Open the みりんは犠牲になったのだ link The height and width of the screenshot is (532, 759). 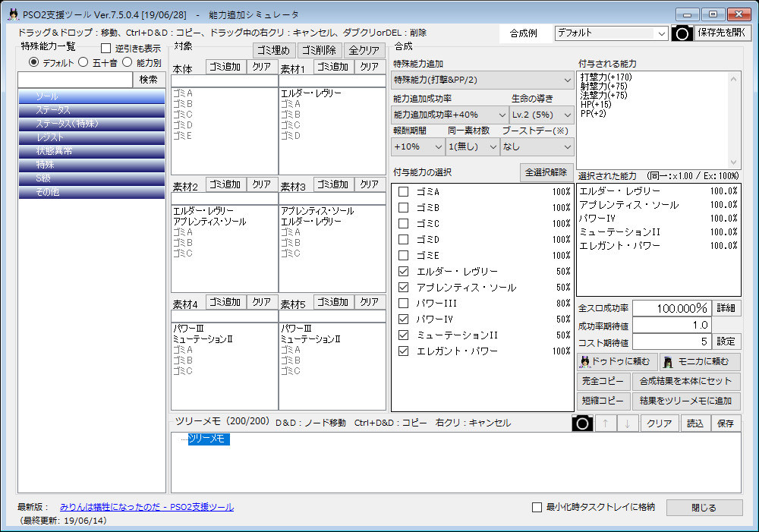coord(146,507)
